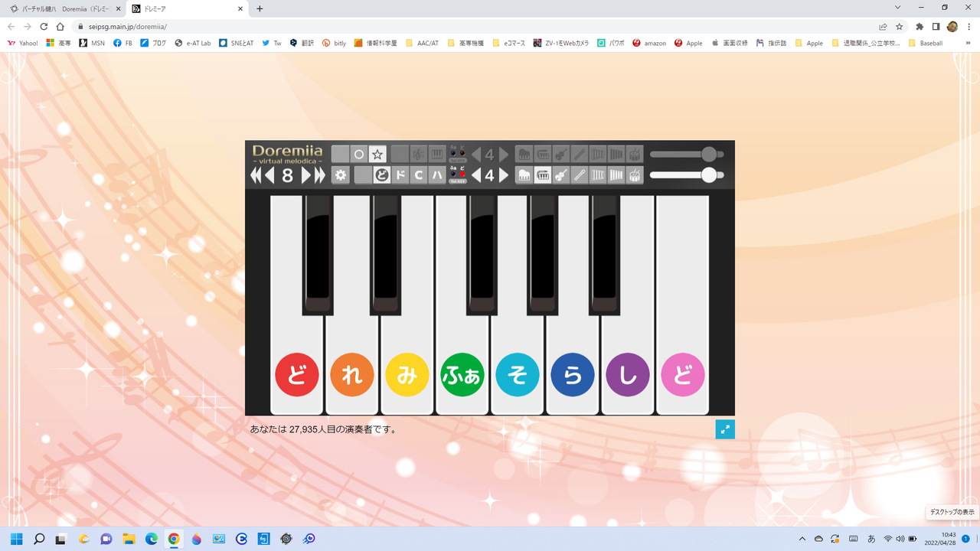This screenshot has height=551, width=980.
Task: Lower octave with bottom row left arrow
Action: (476, 175)
